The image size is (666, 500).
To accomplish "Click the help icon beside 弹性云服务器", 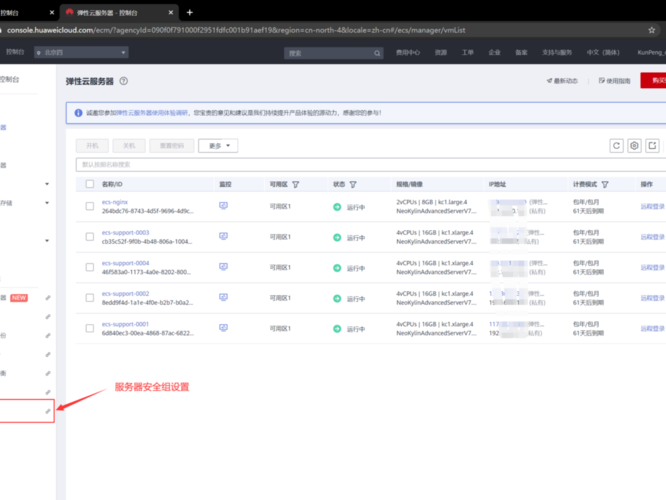I will [124, 81].
